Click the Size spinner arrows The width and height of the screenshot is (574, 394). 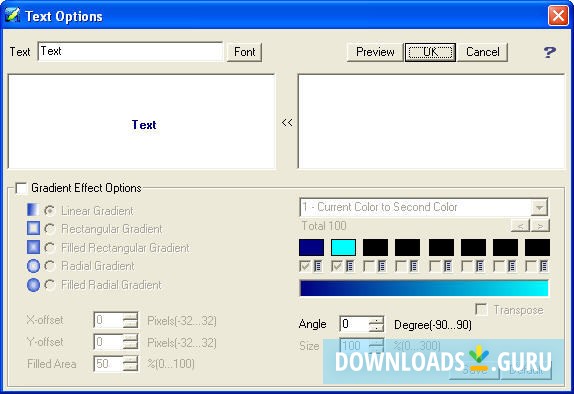tap(376, 345)
